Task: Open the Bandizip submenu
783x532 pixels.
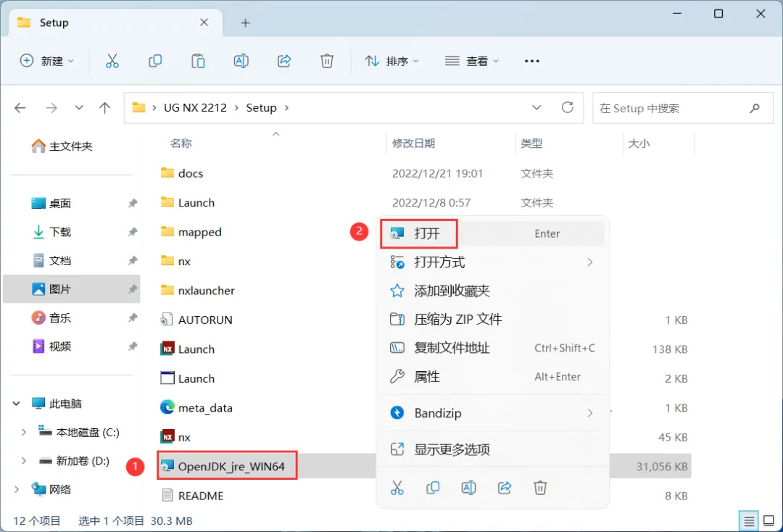Action: click(x=492, y=412)
